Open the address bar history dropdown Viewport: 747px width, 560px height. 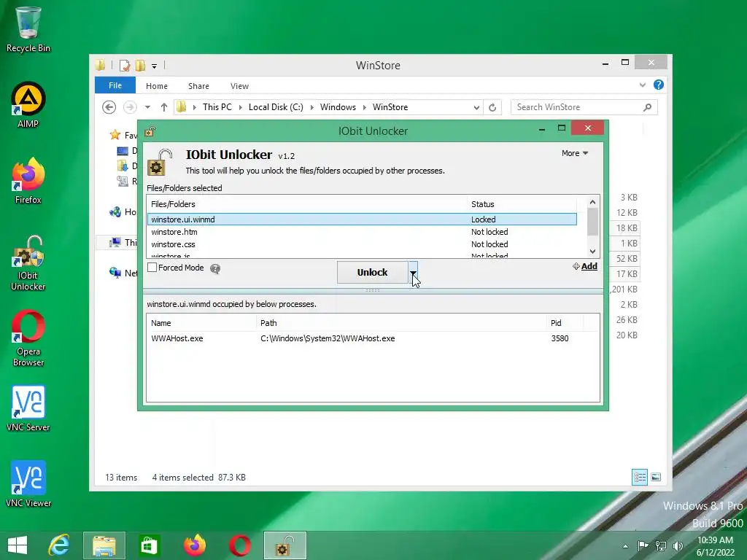pos(476,108)
